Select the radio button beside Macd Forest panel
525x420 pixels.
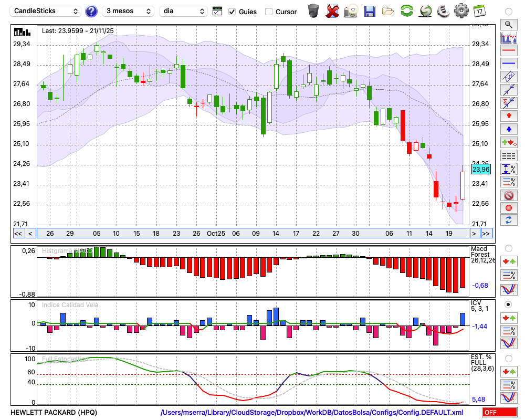(x=508, y=248)
